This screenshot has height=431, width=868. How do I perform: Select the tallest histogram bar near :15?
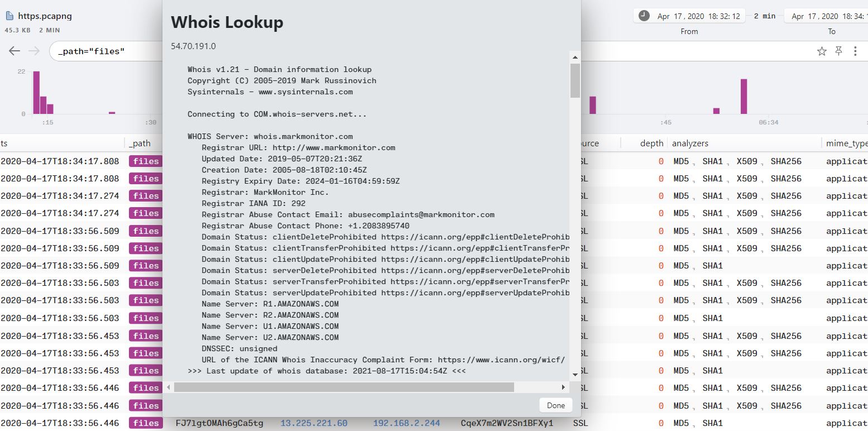[x=36, y=92]
